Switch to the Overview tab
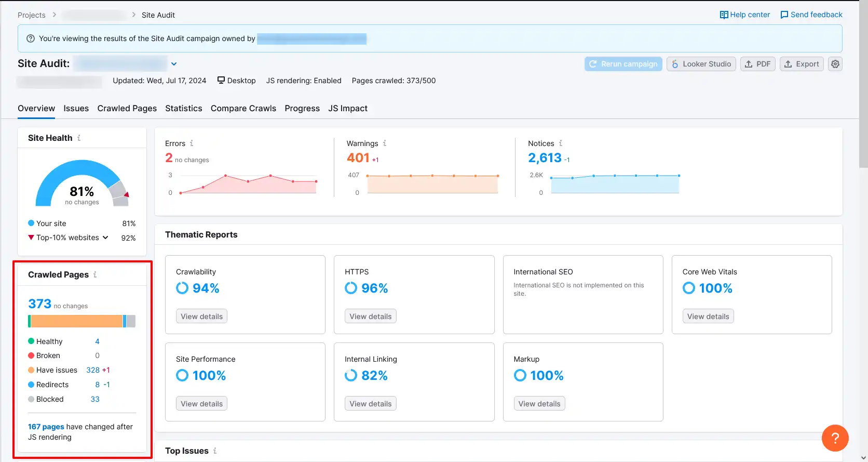Screen dimensions: 868x462 36,108
